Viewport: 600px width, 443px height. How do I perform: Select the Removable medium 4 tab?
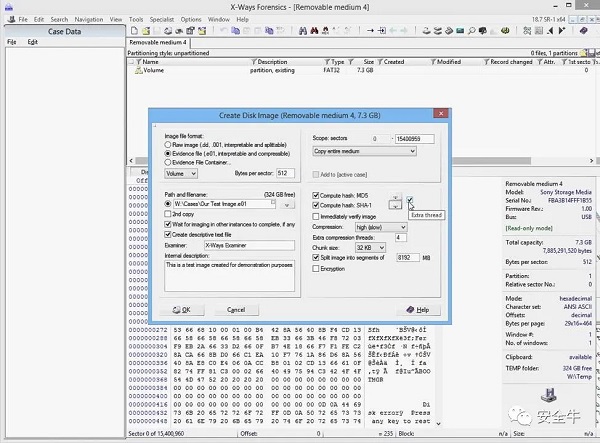click(x=158, y=42)
